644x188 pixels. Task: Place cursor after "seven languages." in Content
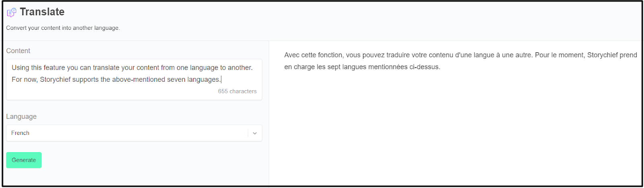coord(221,80)
